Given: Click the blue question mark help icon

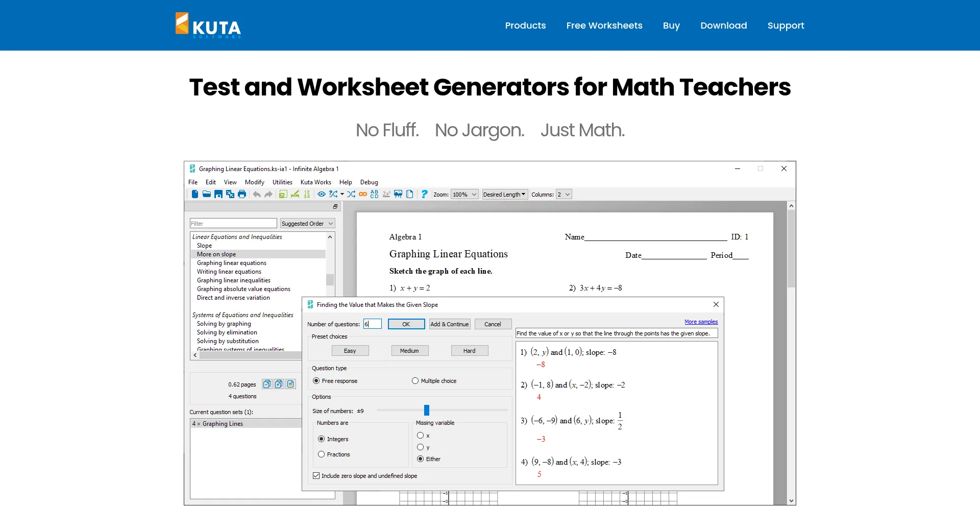Looking at the screenshot, I should tap(424, 194).
